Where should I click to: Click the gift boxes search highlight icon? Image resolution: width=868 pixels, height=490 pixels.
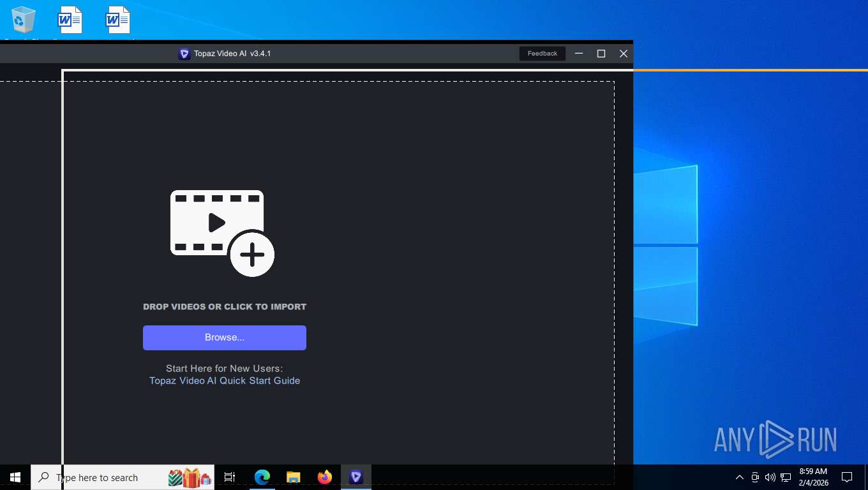coord(190,477)
